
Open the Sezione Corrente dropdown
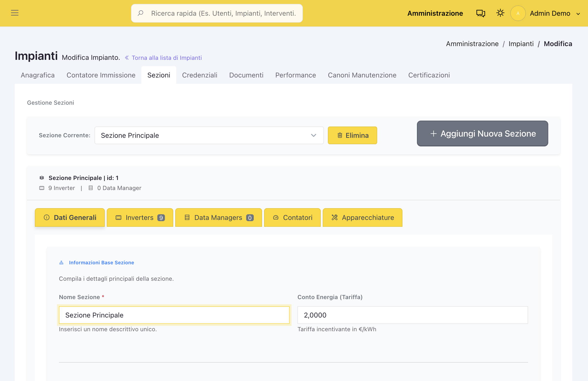pyautogui.click(x=209, y=135)
